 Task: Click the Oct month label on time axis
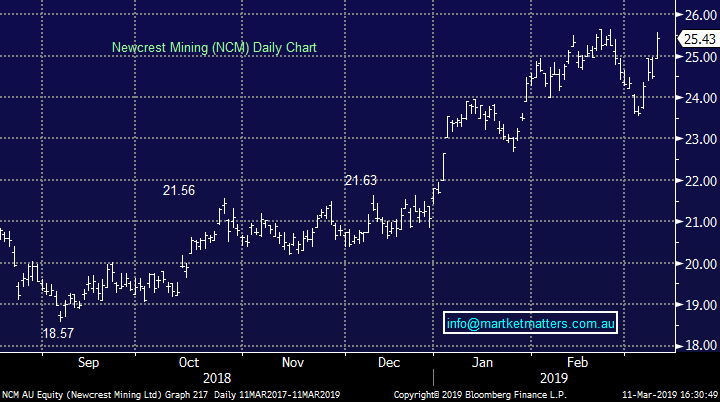[189, 362]
